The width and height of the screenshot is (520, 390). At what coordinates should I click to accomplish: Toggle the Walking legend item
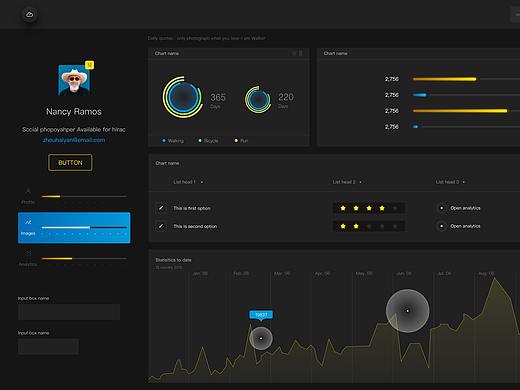(173, 141)
